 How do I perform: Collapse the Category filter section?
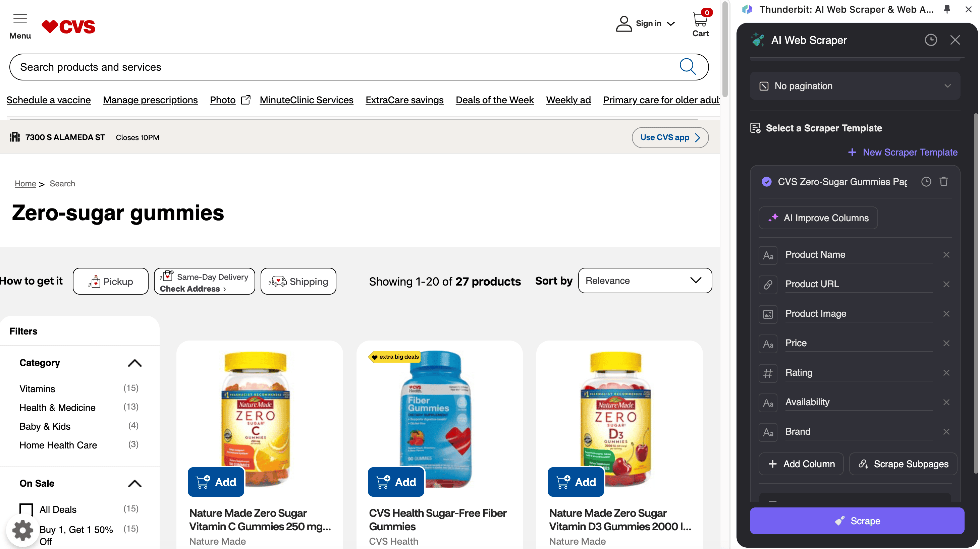pyautogui.click(x=134, y=363)
